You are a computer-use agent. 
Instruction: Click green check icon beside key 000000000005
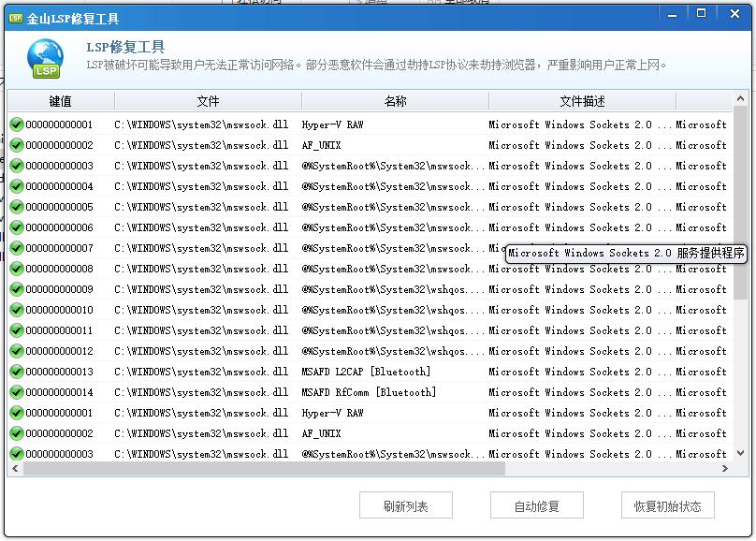point(17,207)
